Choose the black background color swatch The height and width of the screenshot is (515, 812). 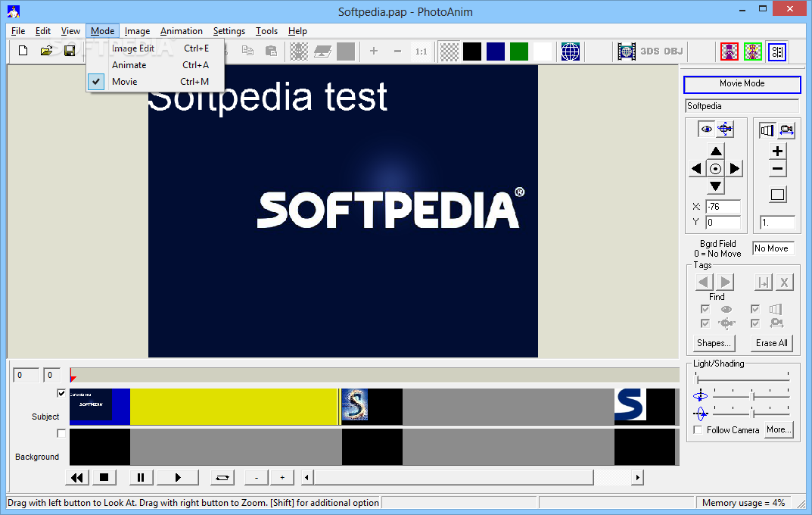tap(472, 51)
